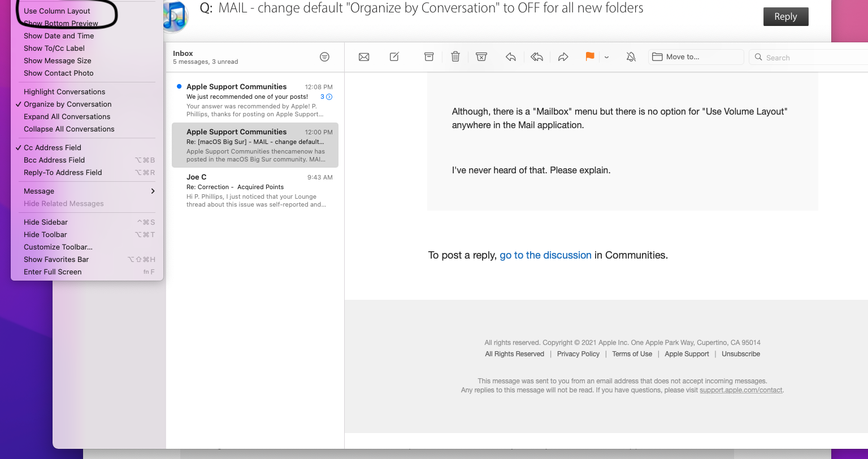Enable Bcc Address Field
This screenshot has width=868, height=459.
pyautogui.click(x=54, y=160)
